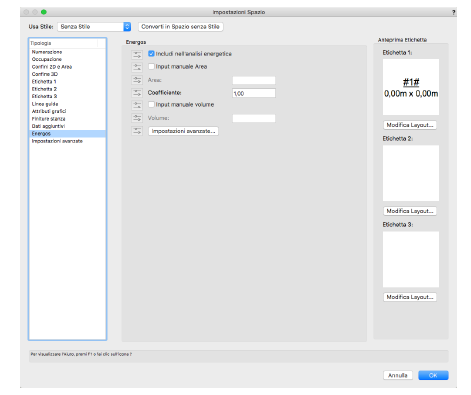Select Etichetta 2 in the list
Screen dimensions: 471x395
pyautogui.click(x=67, y=89)
